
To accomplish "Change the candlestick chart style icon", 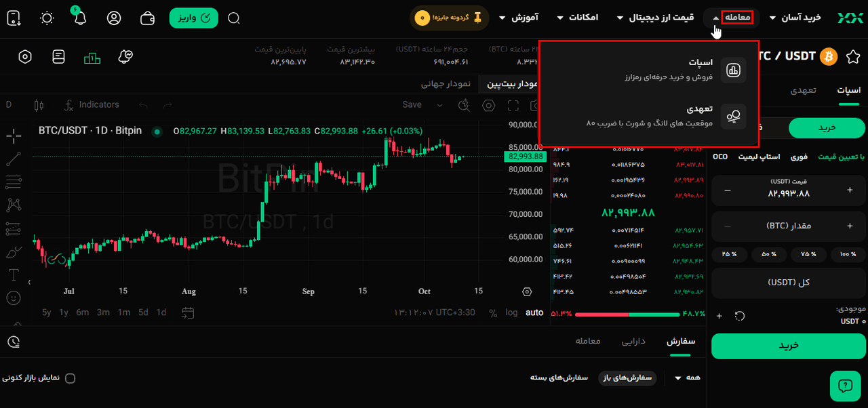I will (x=39, y=105).
